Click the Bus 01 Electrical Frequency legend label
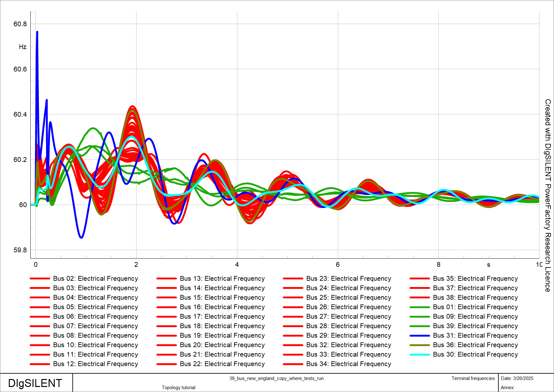554x392 pixels. (475, 307)
